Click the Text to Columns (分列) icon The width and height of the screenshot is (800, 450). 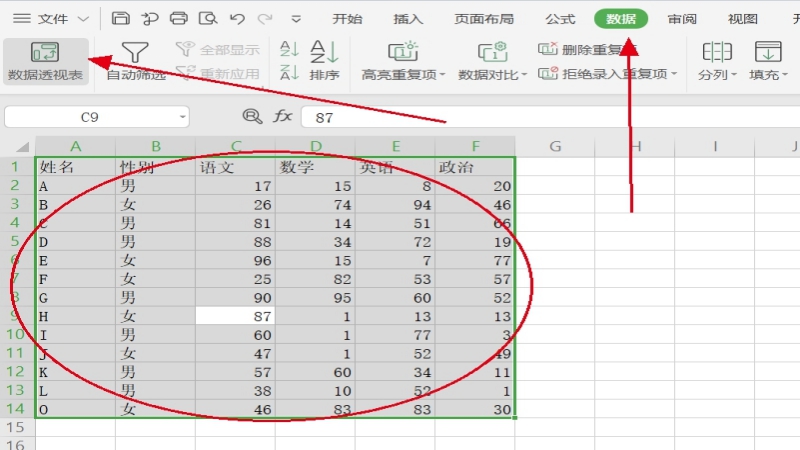pos(717,60)
